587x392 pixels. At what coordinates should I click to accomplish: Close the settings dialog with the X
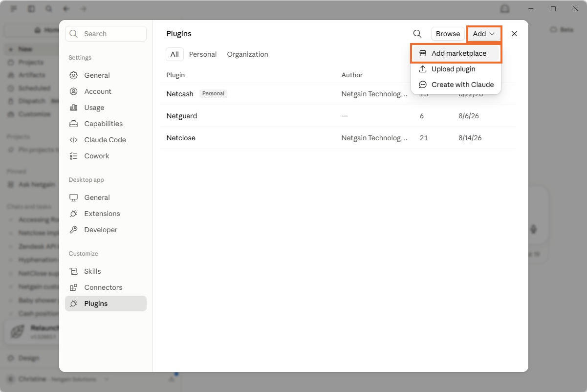point(514,34)
